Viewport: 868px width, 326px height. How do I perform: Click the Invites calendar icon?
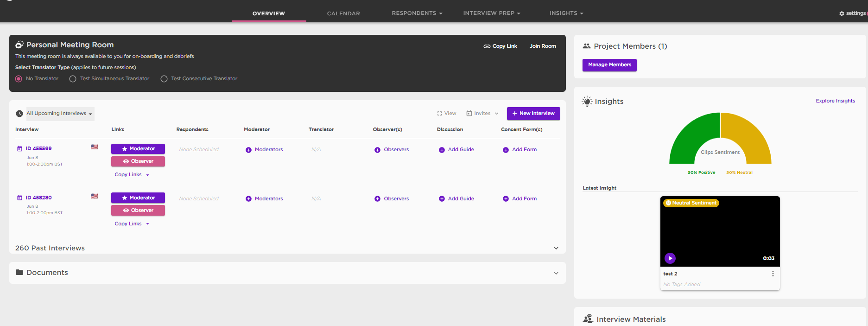pyautogui.click(x=469, y=113)
